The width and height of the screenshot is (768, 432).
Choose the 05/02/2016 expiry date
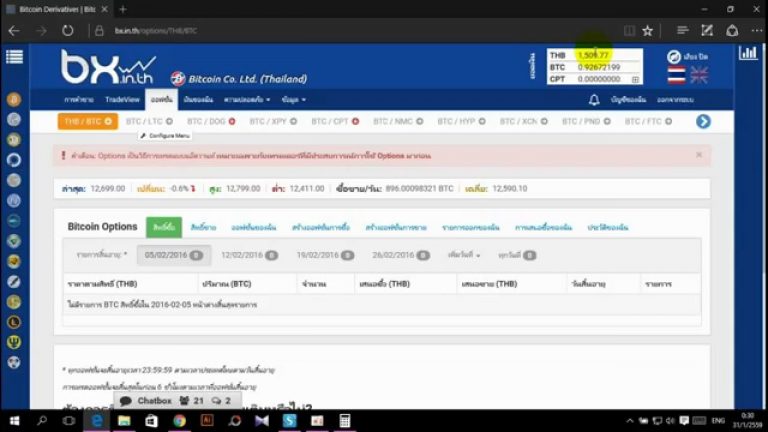173,255
